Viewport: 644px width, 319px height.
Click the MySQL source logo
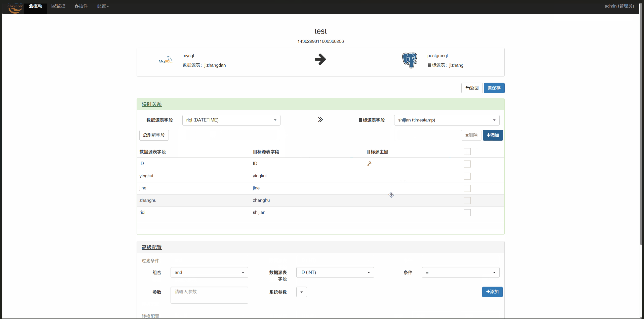(165, 60)
